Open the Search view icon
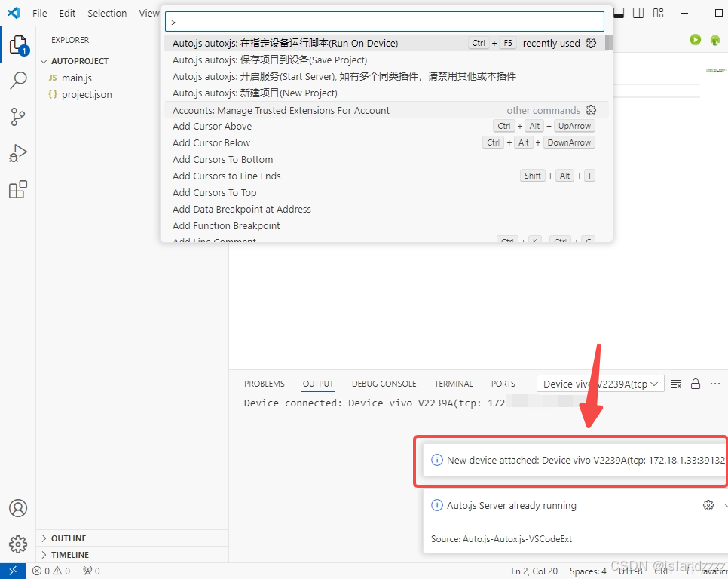The width and height of the screenshot is (728, 579). coord(18,81)
